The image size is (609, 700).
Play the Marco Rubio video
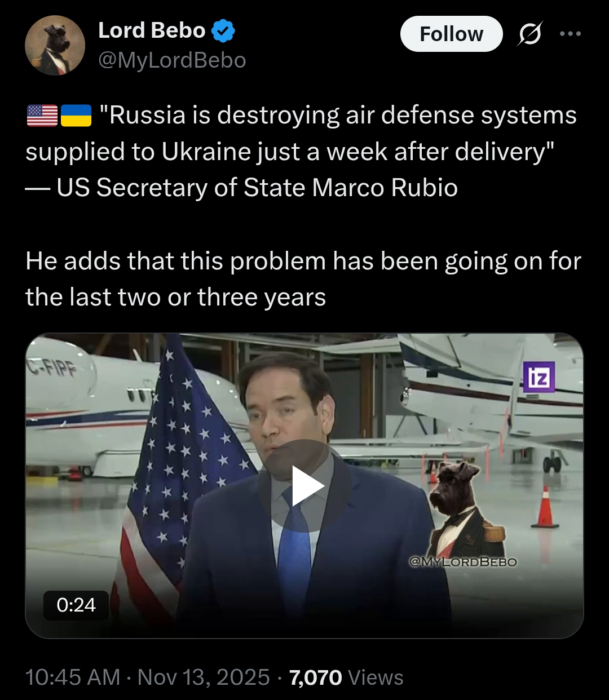(304, 486)
